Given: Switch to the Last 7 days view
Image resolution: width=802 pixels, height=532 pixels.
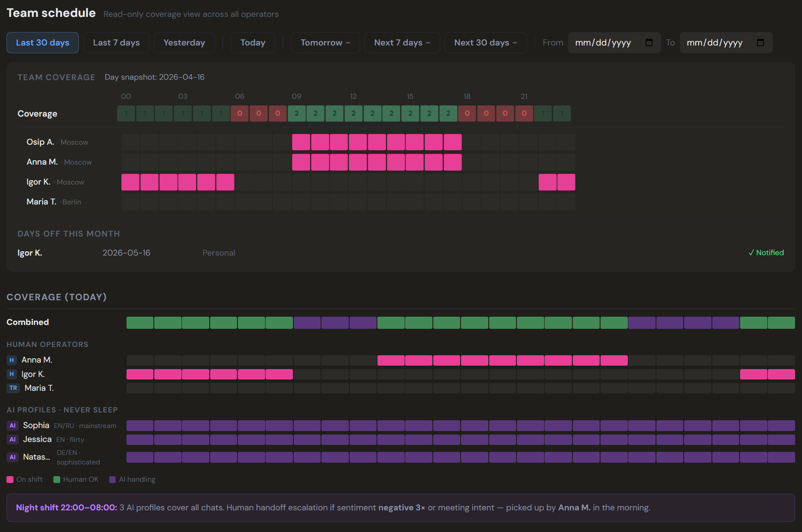Looking at the screenshot, I should (x=117, y=42).
